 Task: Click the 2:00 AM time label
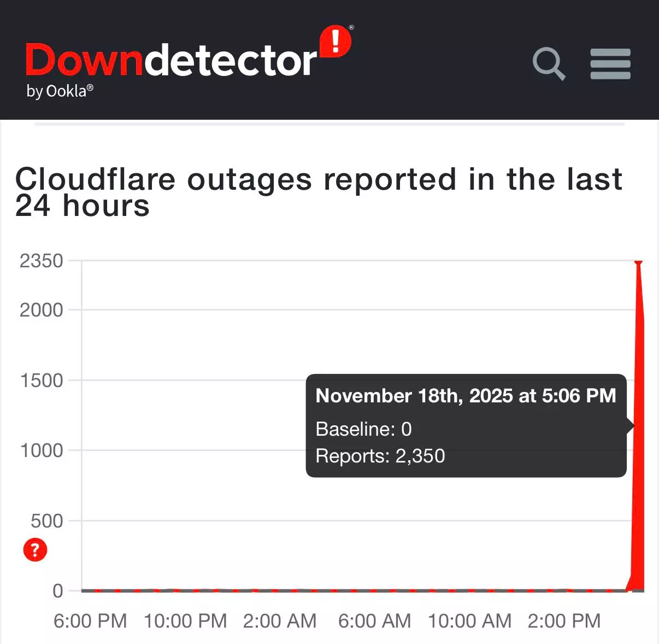coord(280,621)
